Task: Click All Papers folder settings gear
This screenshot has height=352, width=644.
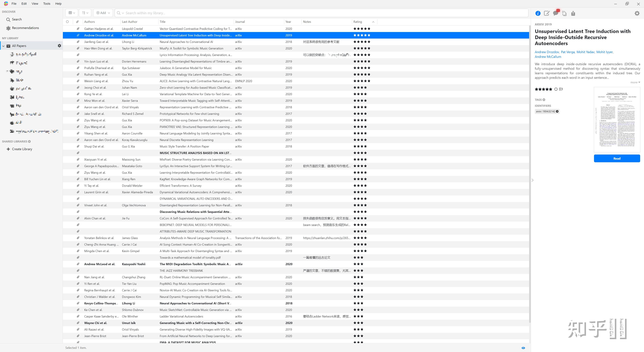Action: pos(59,46)
